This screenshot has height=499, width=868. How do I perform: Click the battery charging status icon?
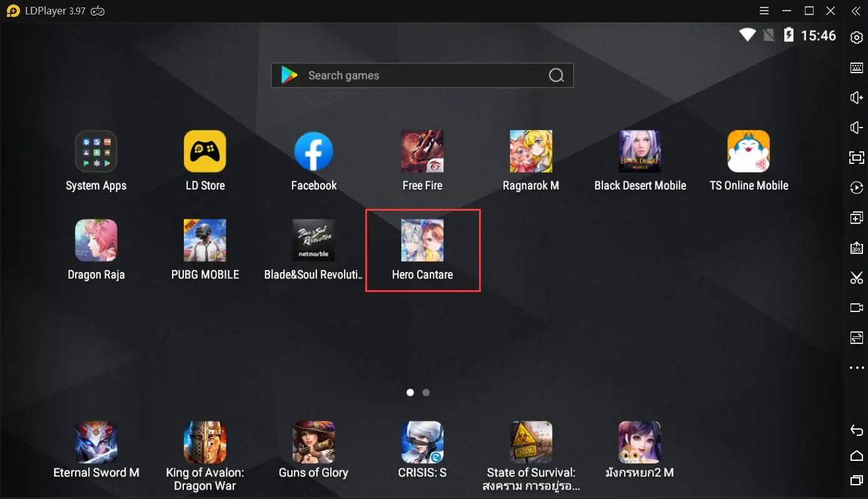(789, 35)
